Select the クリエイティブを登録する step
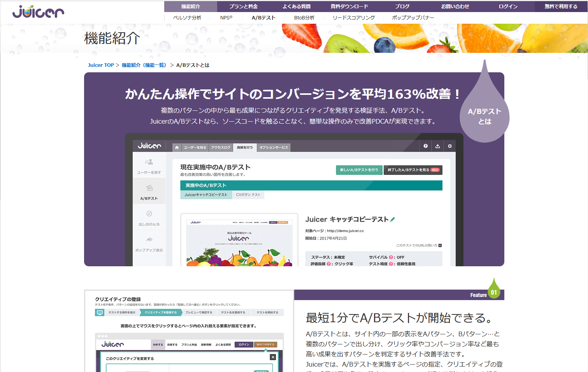This screenshot has height=372, width=588. tap(160, 313)
